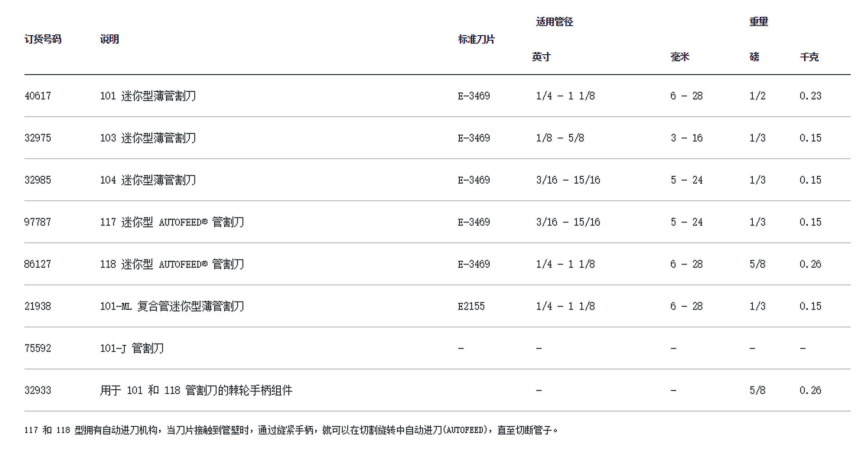The height and width of the screenshot is (462, 868).
Task: Click the 101-ML 复合管迷你型薄管割刀 description
Action: 172,306
